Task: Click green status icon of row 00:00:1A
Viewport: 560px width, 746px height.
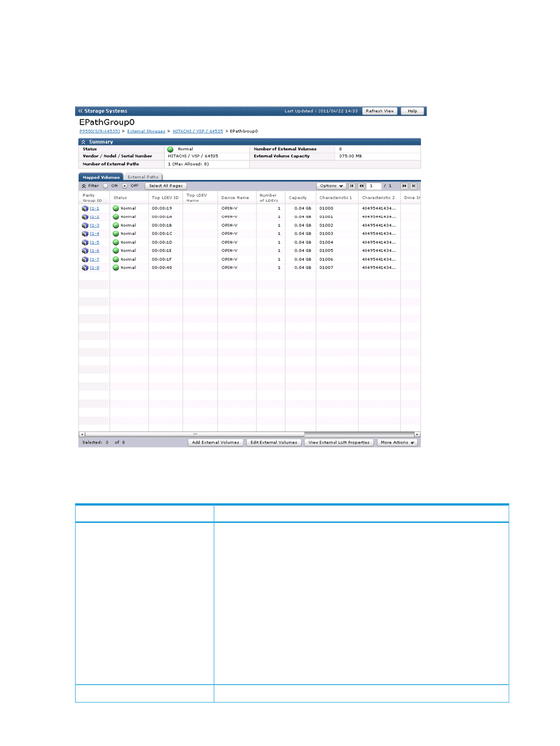Action: point(116,217)
